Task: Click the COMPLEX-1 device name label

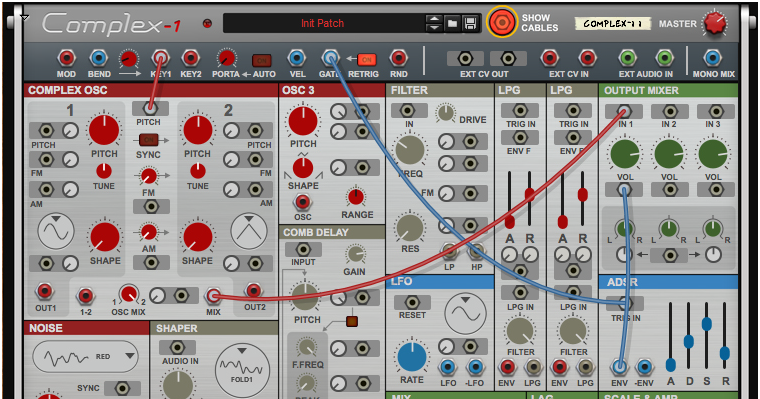Action: [612, 23]
